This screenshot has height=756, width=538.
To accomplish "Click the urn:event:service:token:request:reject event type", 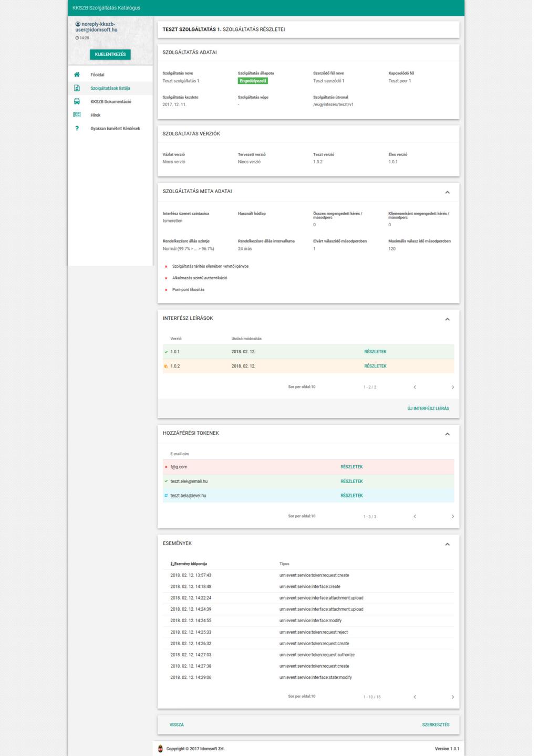I will tap(314, 632).
